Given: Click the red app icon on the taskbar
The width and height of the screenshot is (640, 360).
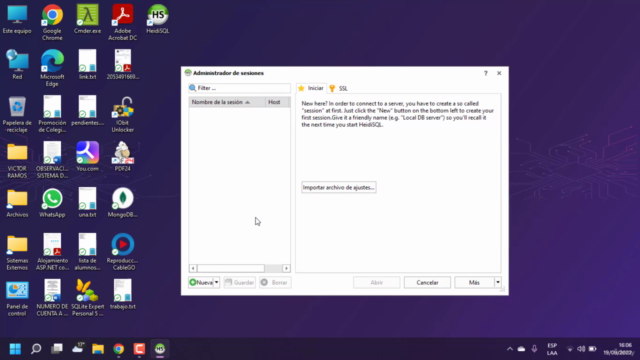Looking at the screenshot, I should (x=139, y=349).
